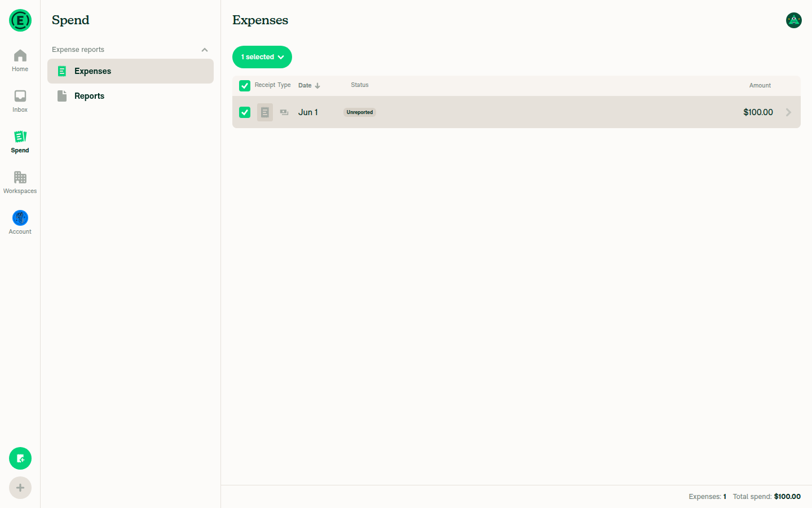
Task: Select Reports menu item
Action: 130,96
